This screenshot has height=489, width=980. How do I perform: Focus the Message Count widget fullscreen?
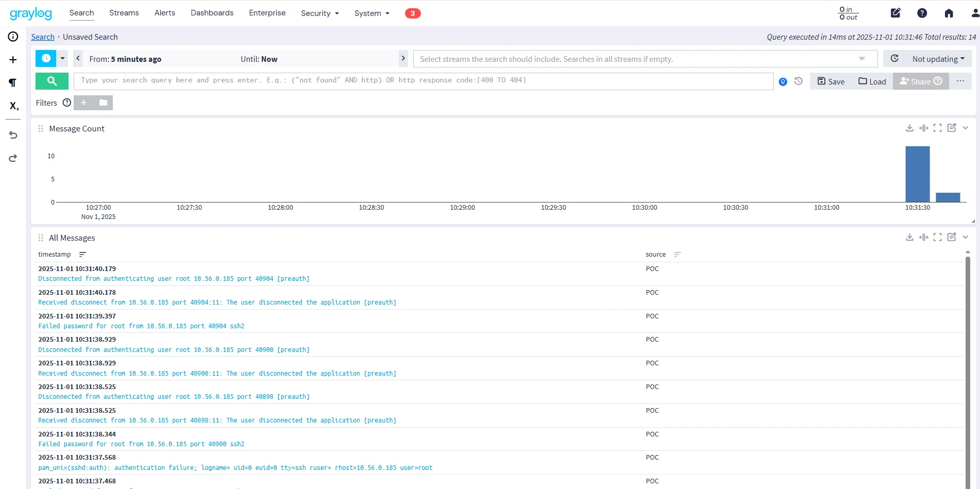(937, 128)
